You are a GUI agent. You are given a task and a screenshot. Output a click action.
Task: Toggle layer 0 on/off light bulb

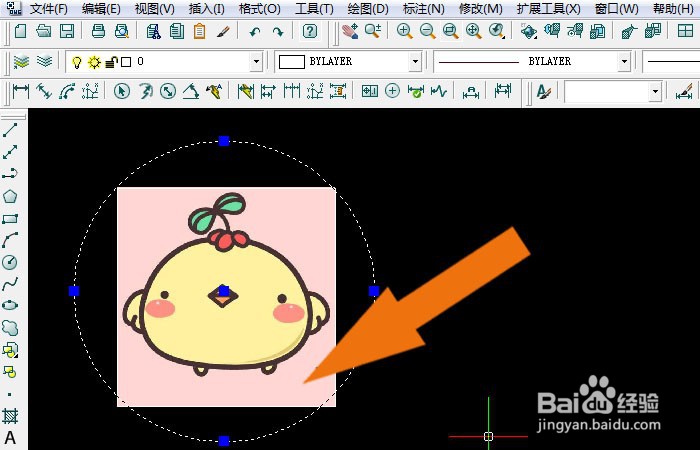pyautogui.click(x=77, y=62)
